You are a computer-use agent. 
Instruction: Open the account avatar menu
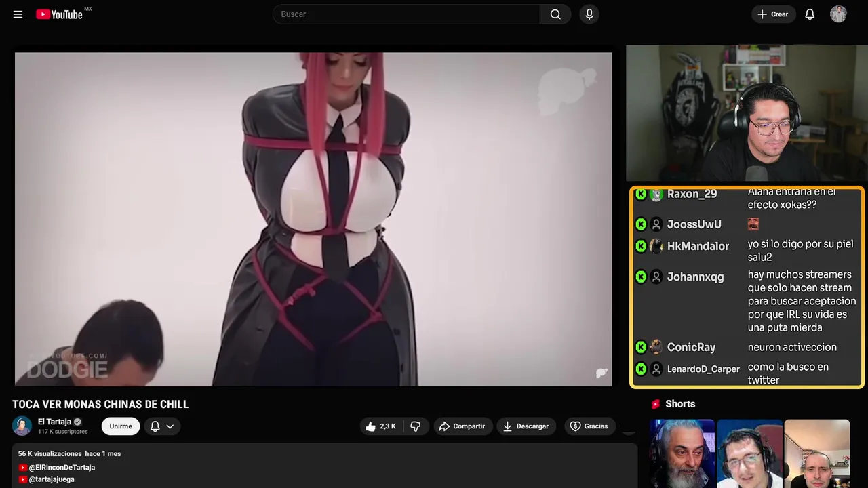838,14
